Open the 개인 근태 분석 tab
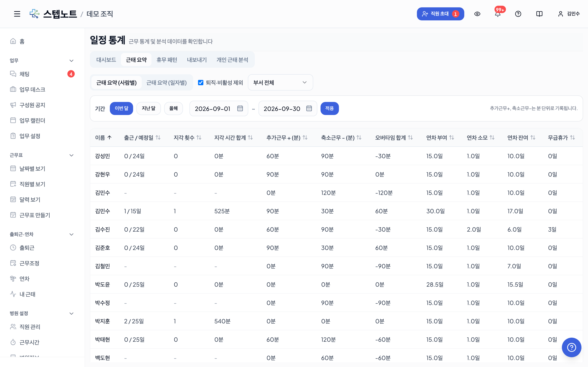Screen dimensions: 588x367 pos(232,60)
